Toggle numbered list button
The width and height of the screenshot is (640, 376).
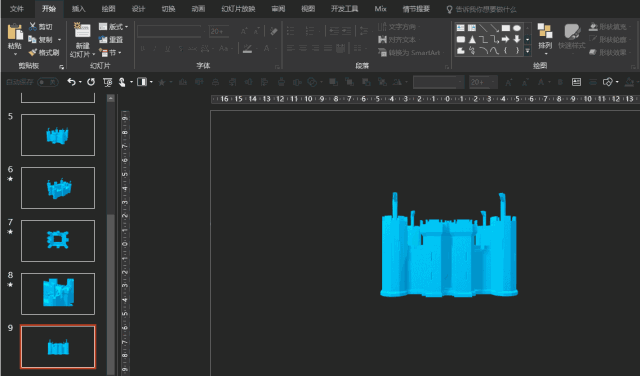[310, 31]
